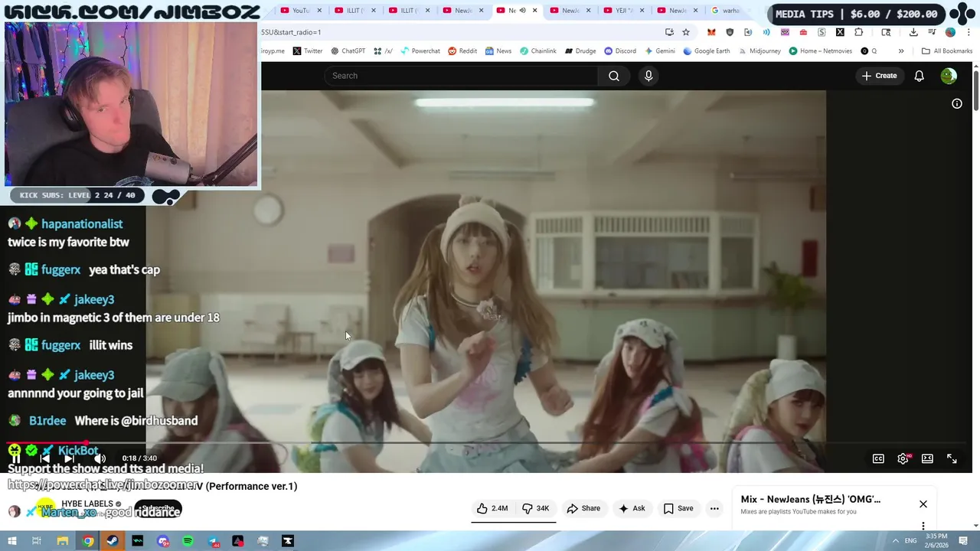Open the Midjourney bookmark
Viewport: 980px width, 551px height.
point(759,51)
